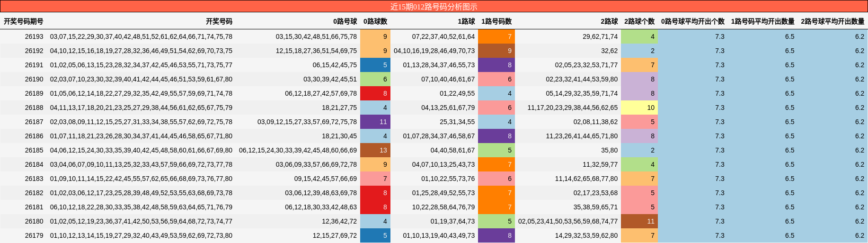Select period number 26186

34,136
